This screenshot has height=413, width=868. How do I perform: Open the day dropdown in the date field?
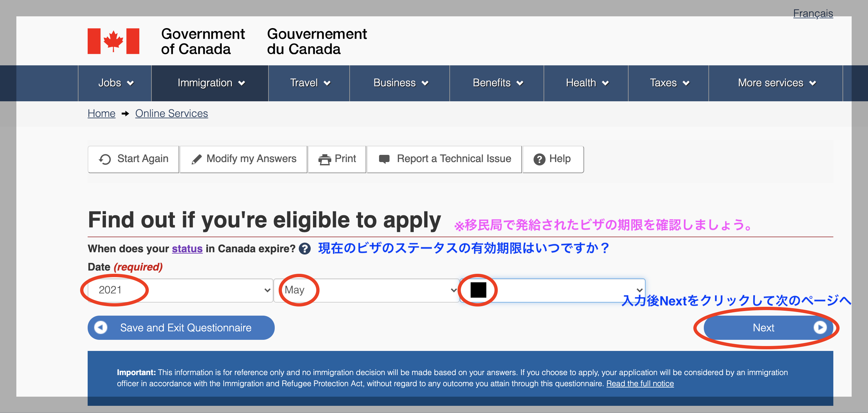(x=553, y=290)
